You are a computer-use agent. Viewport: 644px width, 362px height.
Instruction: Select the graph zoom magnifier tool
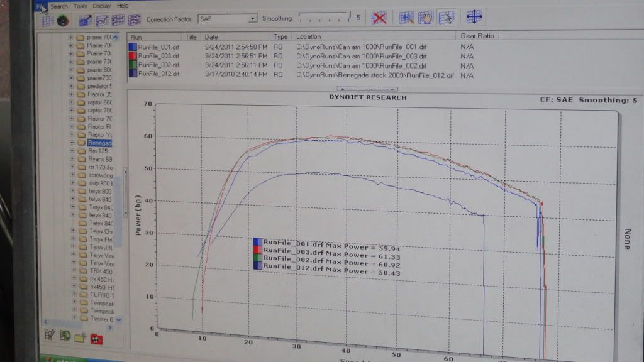(x=406, y=18)
